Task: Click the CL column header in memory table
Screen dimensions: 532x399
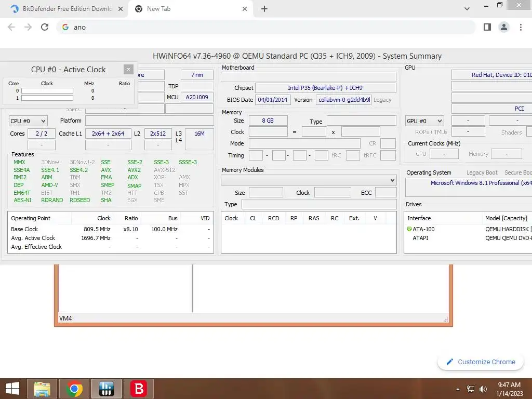Action: coord(253,218)
